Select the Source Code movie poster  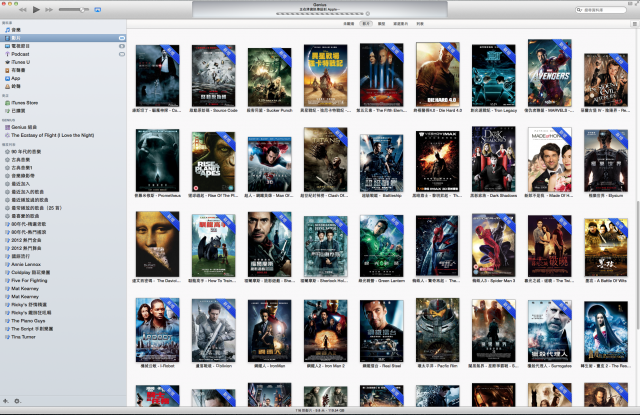click(213, 76)
